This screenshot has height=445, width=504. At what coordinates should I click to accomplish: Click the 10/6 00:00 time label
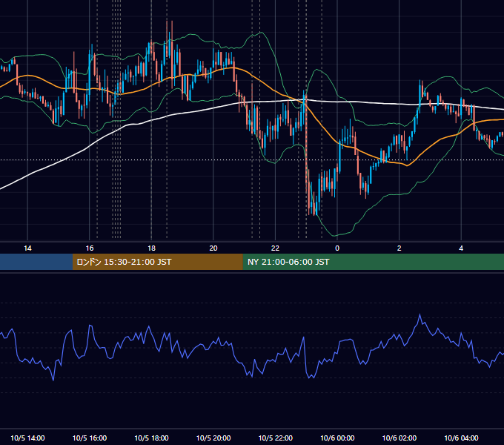pos(337,438)
